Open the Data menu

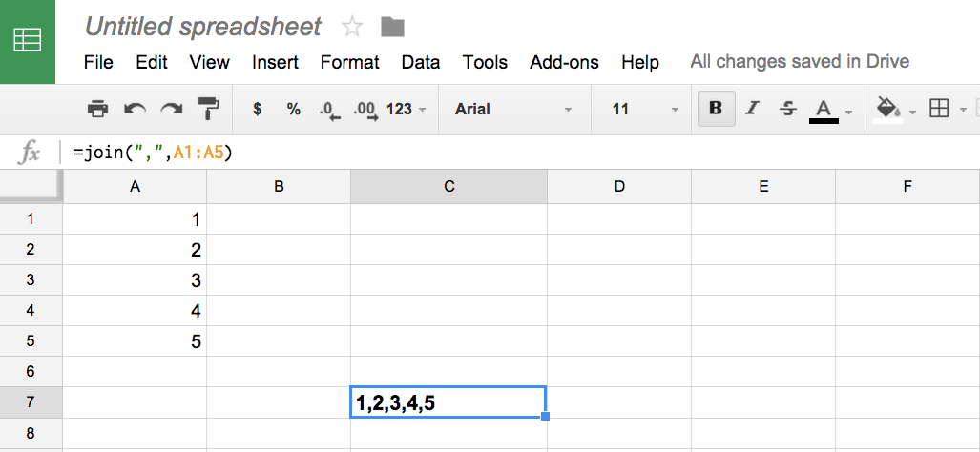pyautogui.click(x=421, y=62)
